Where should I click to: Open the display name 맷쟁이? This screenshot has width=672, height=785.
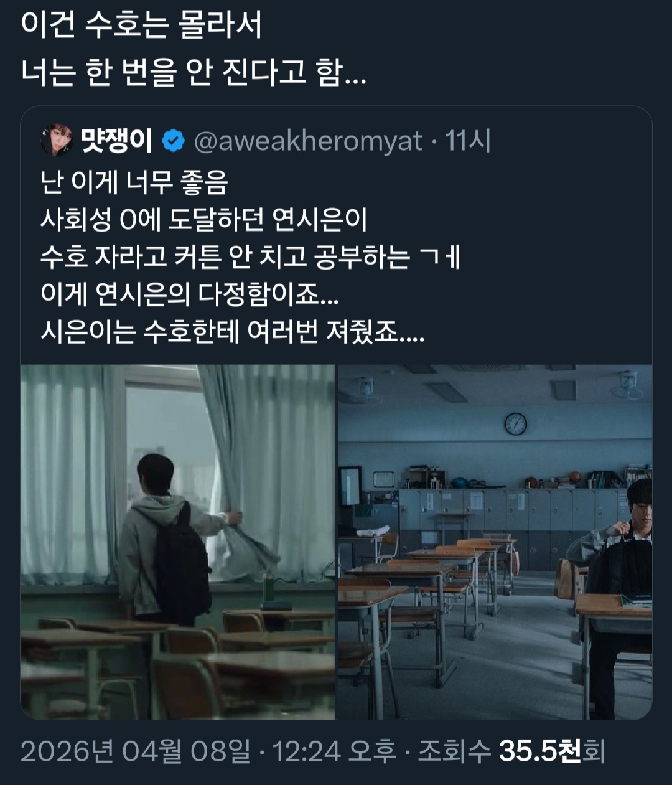pyautogui.click(x=117, y=141)
